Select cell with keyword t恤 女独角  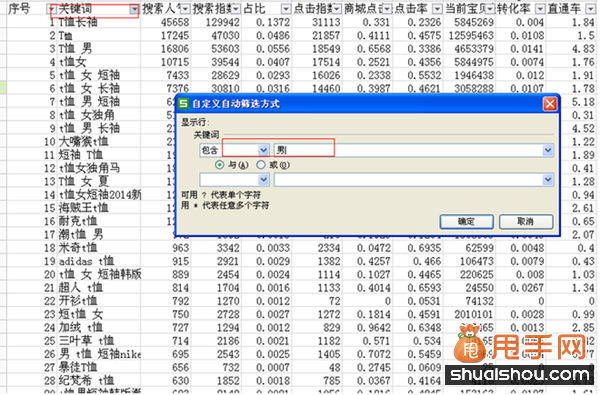[99, 115]
